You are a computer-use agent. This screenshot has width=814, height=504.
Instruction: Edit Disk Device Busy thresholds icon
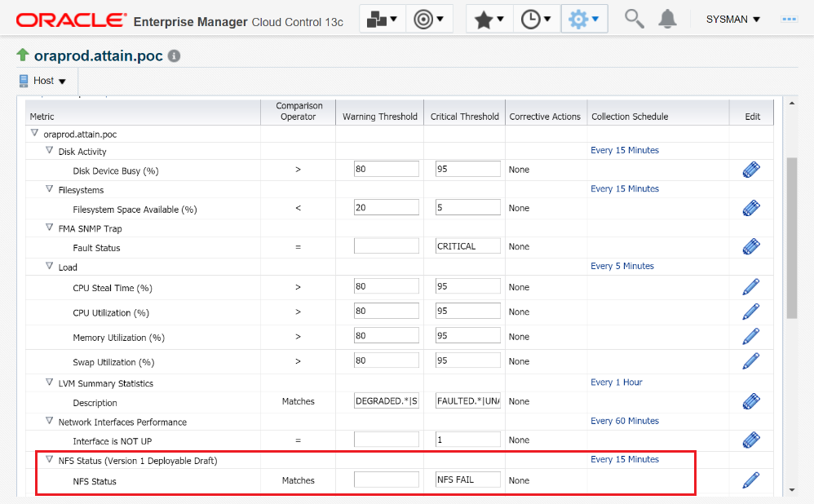coord(751,169)
